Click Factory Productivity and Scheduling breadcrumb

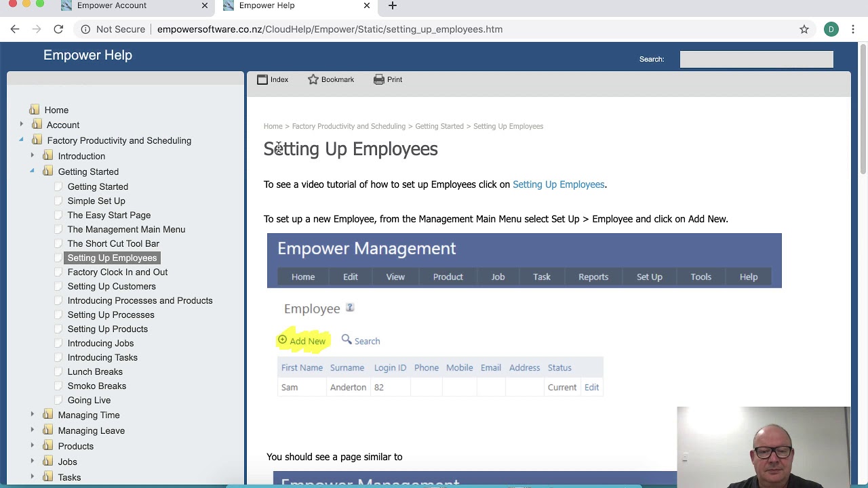pyautogui.click(x=349, y=126)
